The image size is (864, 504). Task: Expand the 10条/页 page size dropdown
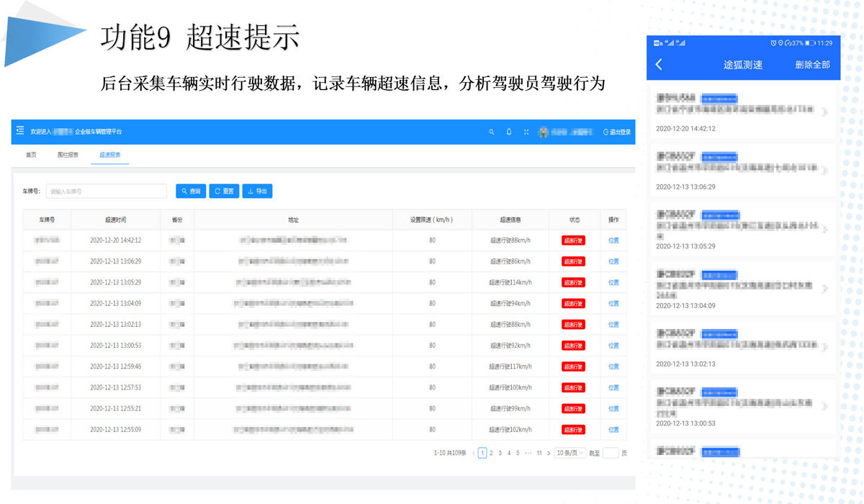570,454
